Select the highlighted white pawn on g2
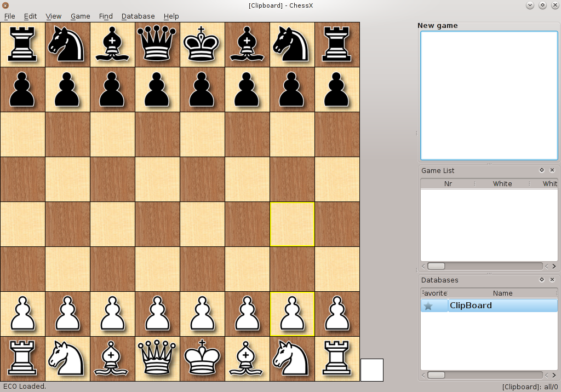Screen dimensions: 561x392 click(x=293, y=314)
